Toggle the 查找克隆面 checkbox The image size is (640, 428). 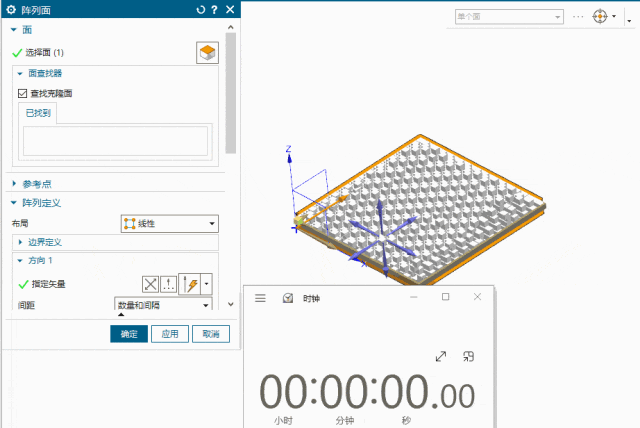[x=23, y=93]
